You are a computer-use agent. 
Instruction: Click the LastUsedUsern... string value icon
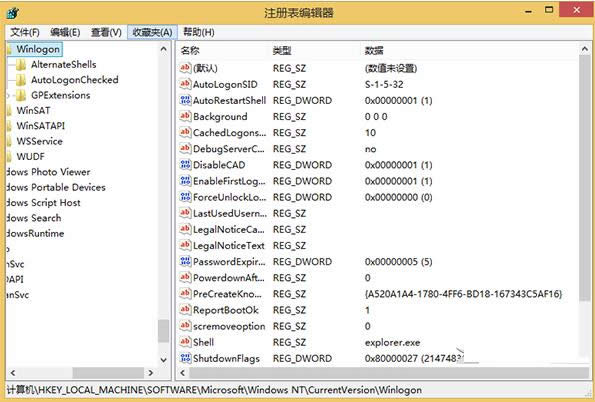185,213
